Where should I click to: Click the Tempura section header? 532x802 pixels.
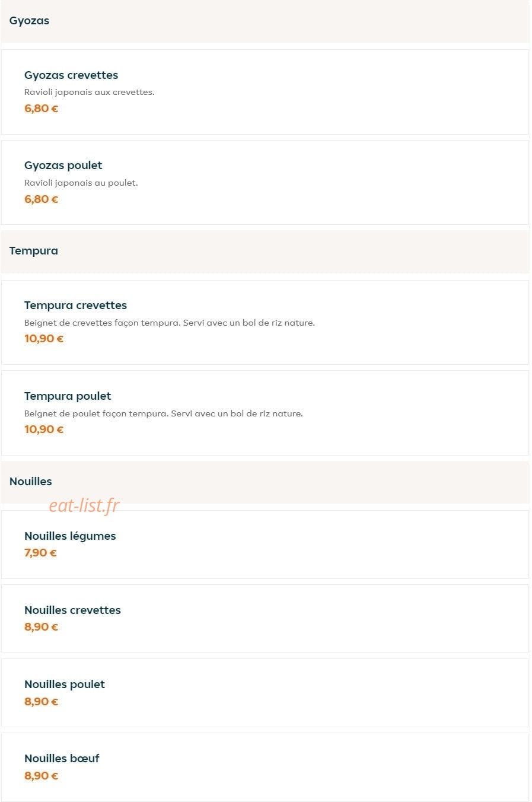tap(265, 251)
